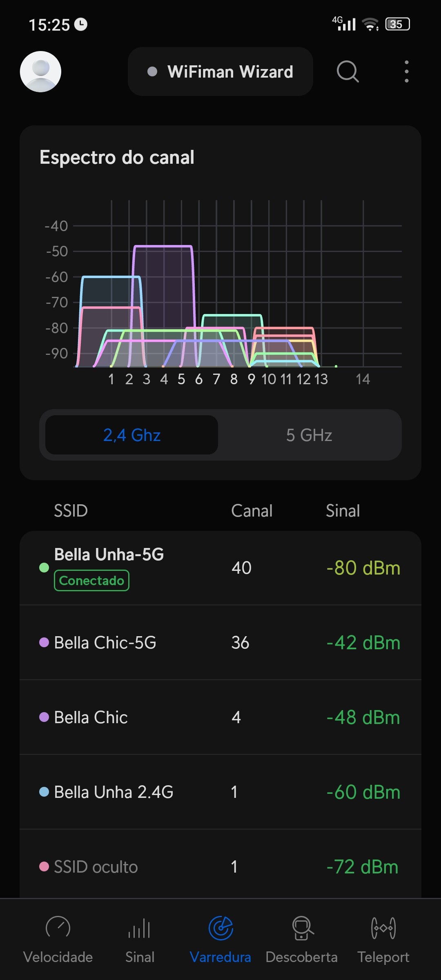Image resolution: width=441 pixels, height=980 pixels.
Task: Open the three-dot overflow menu
Action: [x=406, y=71]
